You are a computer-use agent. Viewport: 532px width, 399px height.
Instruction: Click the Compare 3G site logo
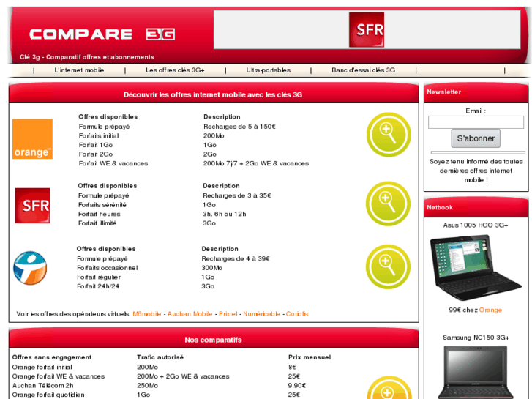pyautogui.click(x=102, y=34)
